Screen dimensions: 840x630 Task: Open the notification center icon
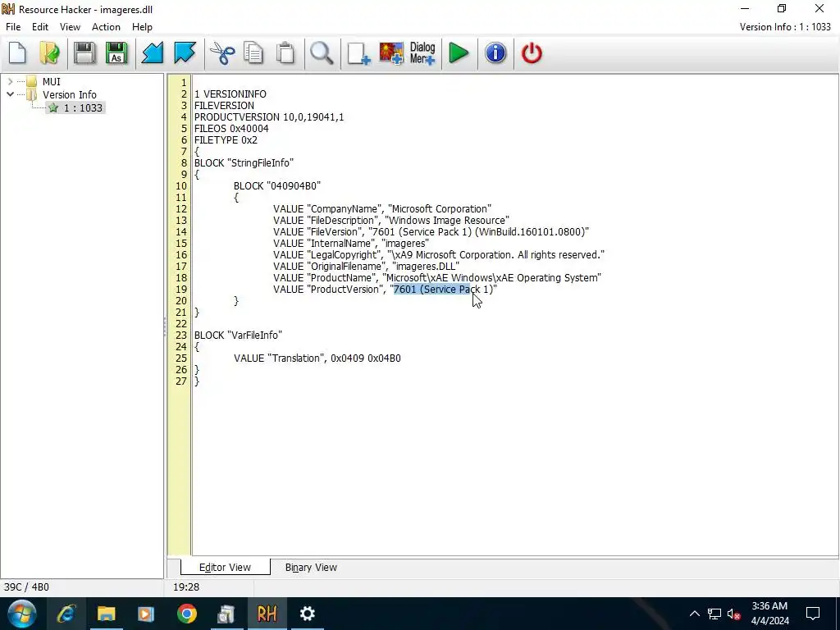[813, 614]
